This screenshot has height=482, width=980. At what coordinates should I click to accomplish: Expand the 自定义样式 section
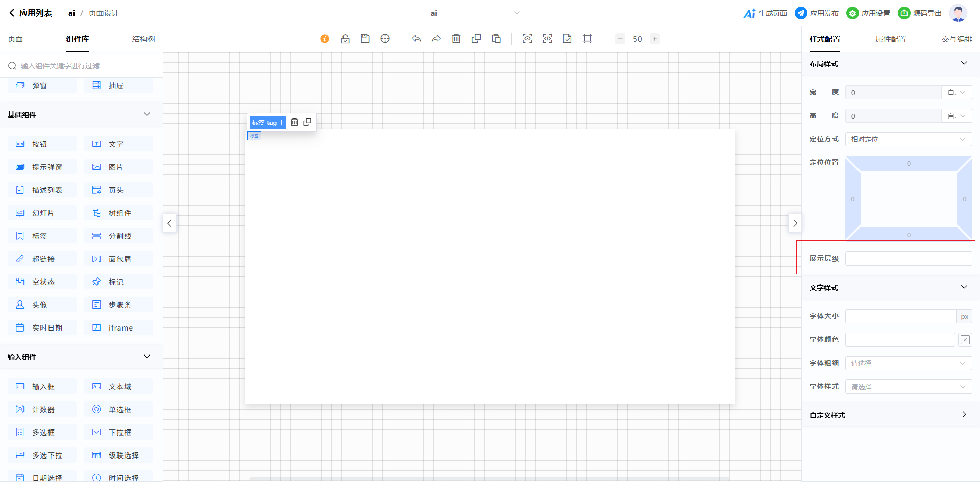tap(888, 415)
